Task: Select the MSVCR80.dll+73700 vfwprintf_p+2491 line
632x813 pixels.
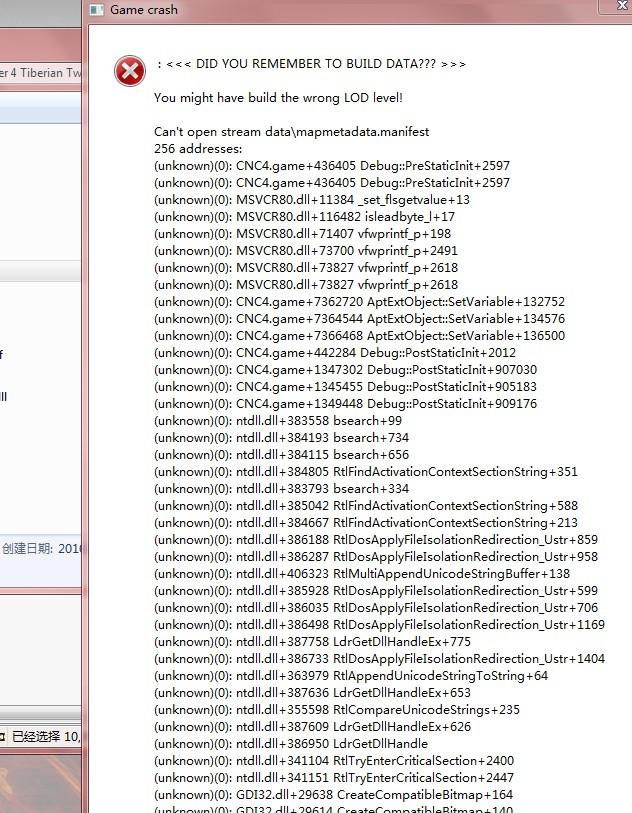Action: click(x=306, y=251)
